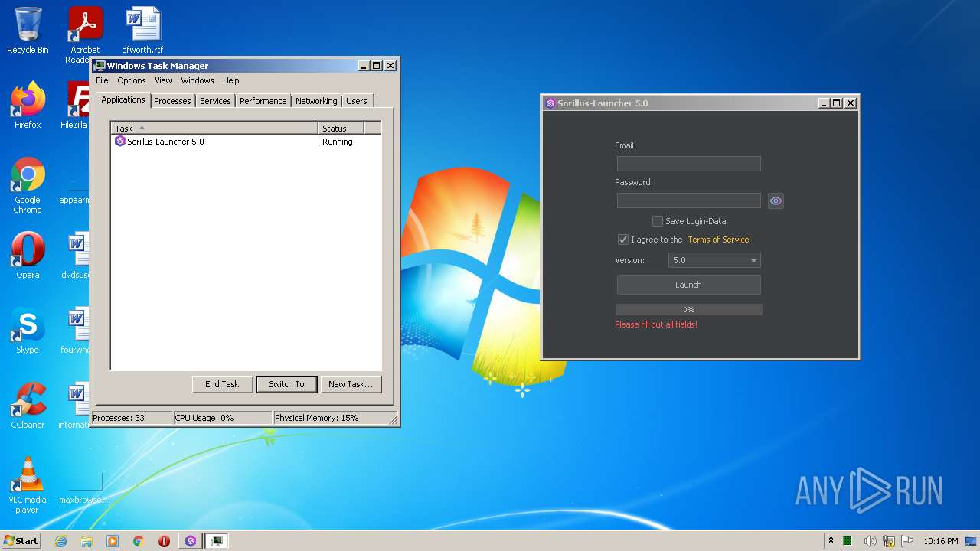Launch Skype from the desktop icon
This screenshot has height=551, width=980.
point(28,331)
